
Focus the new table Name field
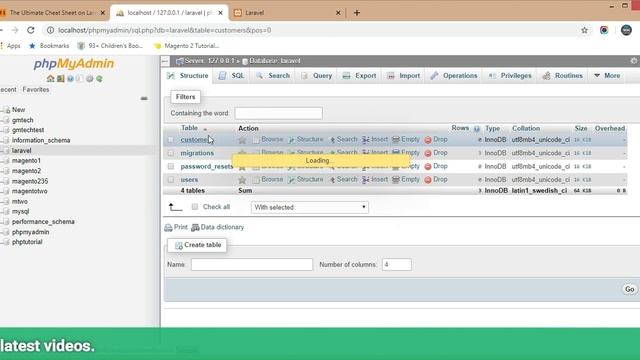point(252,264)
